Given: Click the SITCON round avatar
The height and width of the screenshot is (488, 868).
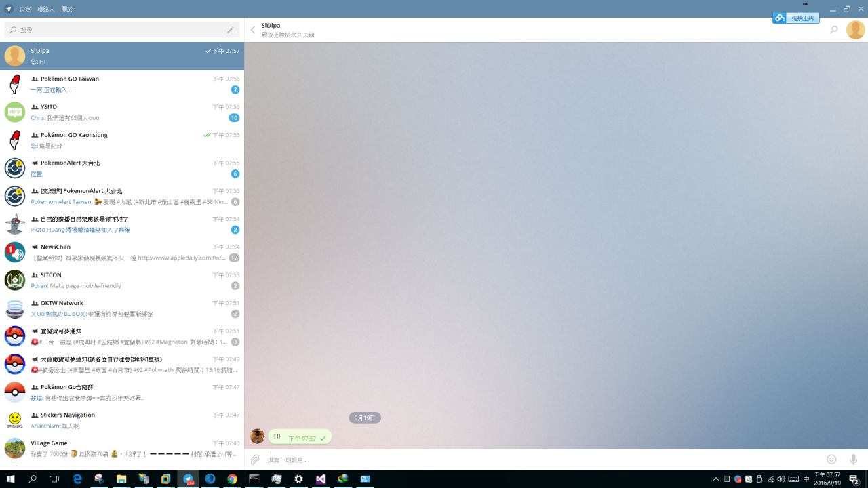Looking at the screenshot, I should click(x=15, y=280).
